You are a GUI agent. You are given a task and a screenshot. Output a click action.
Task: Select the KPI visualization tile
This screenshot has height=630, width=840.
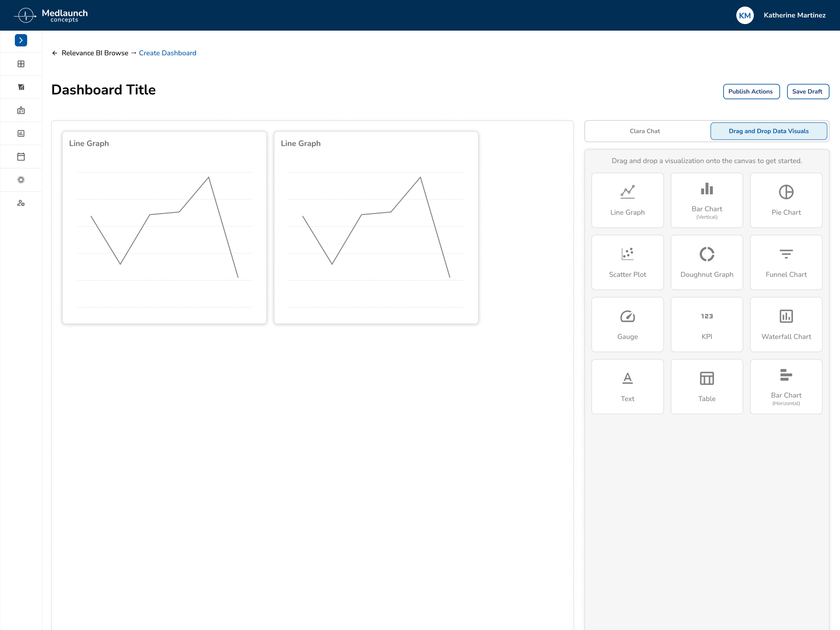tap(707, 325)
